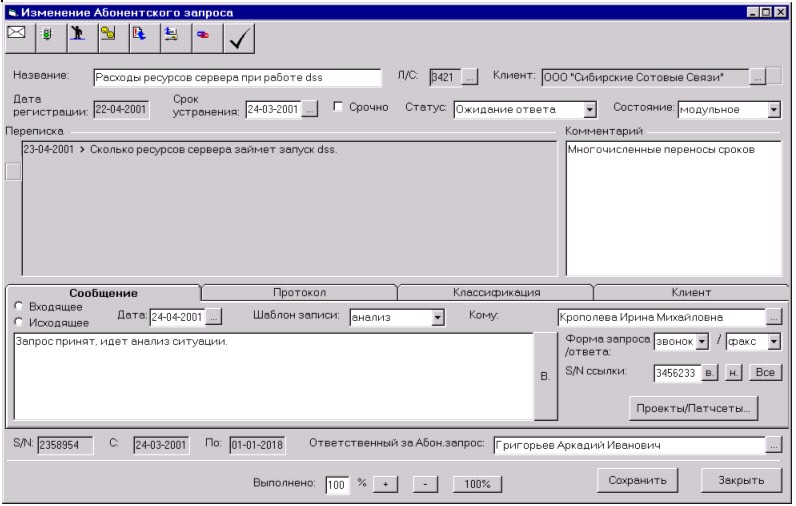The image size is (796, 506).
Task: Click the Комментарий text area
Action: pyautogui.click(x=673, y=208)
